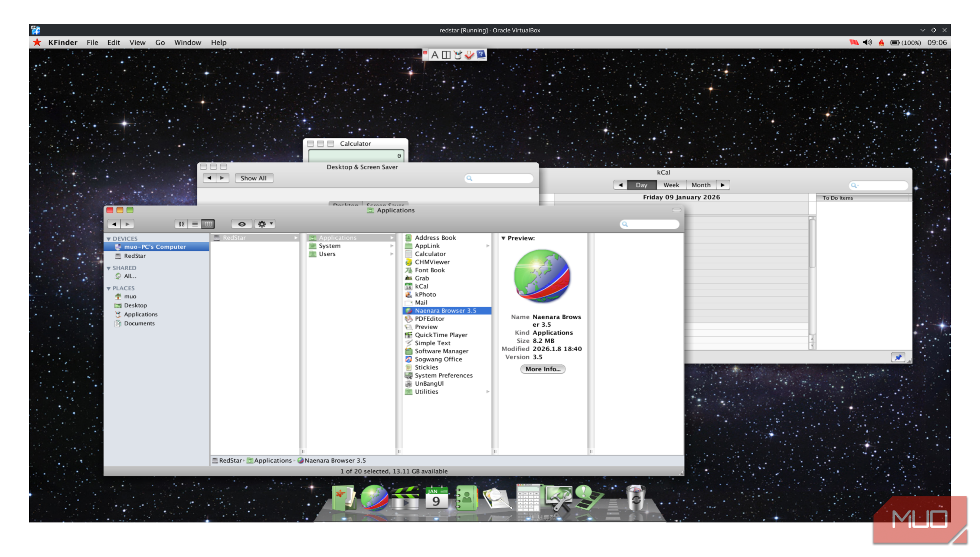Image resolution: width=980 pixels, height=557 pixels.
Task: Collapse the DEVICES sidebar section
Action: [109, 239]
